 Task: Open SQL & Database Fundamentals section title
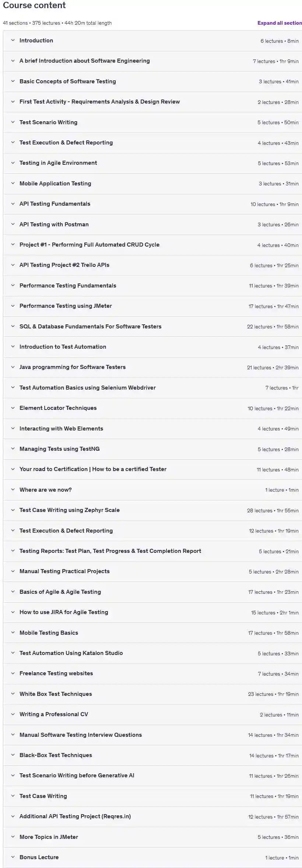(x=90, y=327)
